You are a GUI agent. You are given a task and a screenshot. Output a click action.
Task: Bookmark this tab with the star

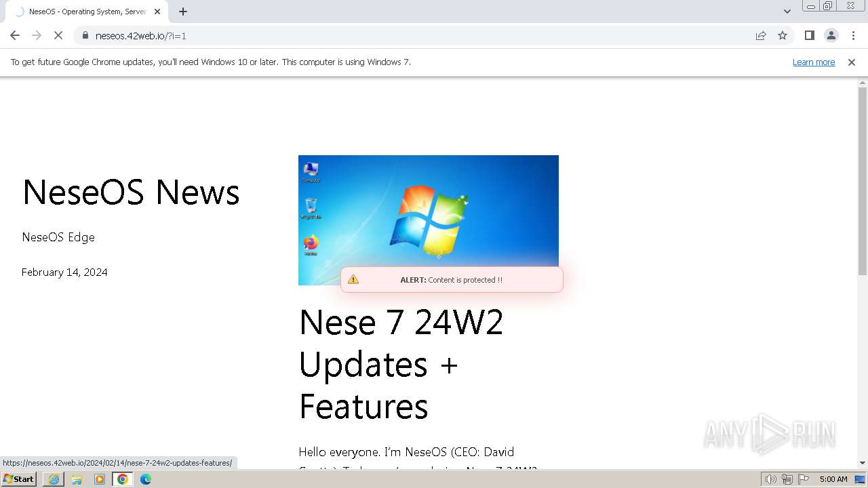(x=783, y=35)
